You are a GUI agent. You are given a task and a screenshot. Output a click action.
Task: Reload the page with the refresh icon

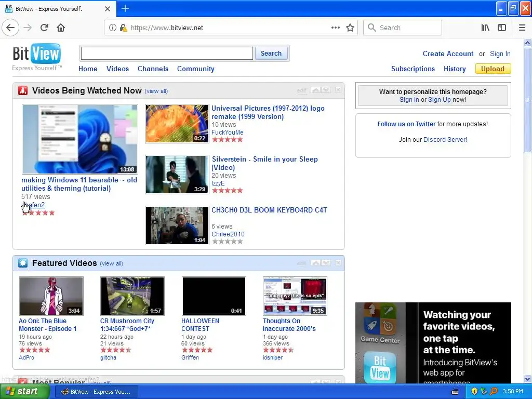(x=44, y=28)
